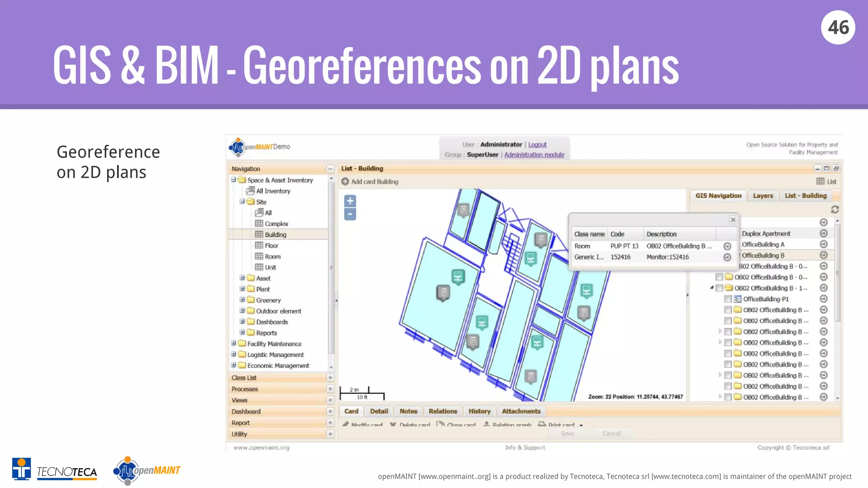Expand the Class List panel
Image resolution: width=868 pixels, height=488 pixels.
330,377
